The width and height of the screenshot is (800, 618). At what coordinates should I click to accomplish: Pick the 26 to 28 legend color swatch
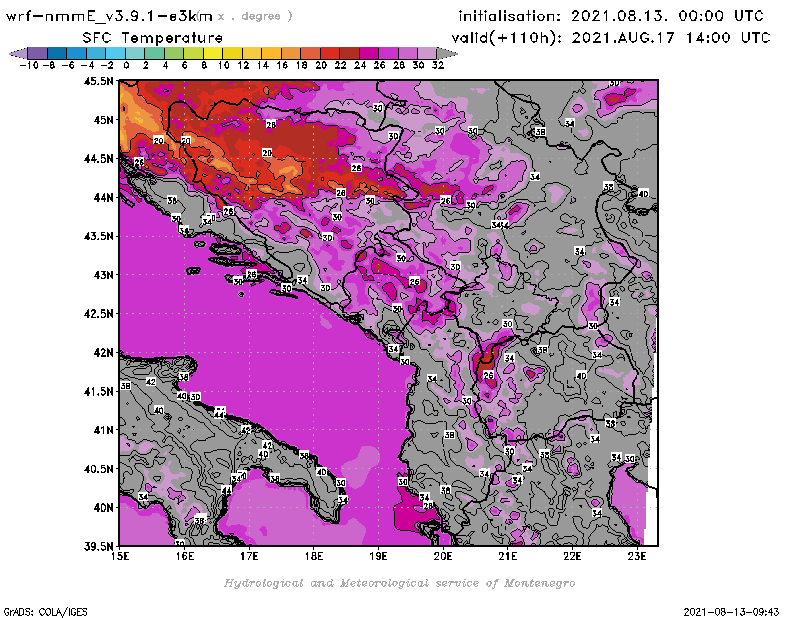click(x=388, y=53)
